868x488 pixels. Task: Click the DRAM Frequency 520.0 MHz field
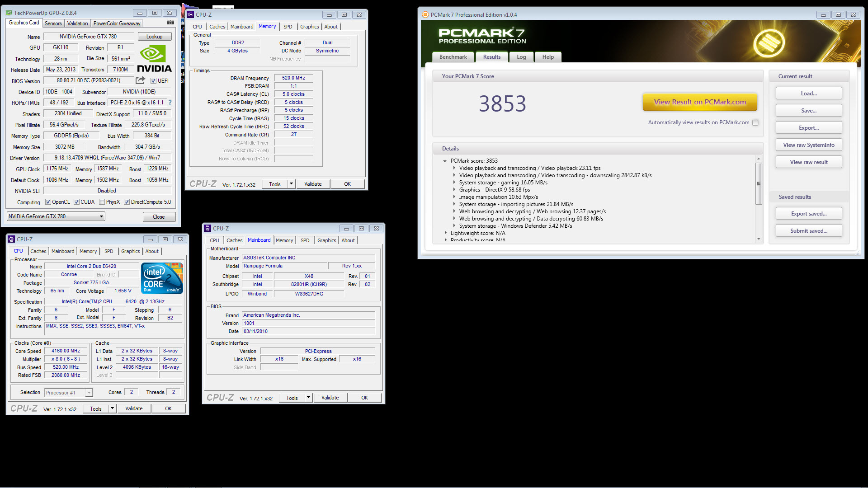[293, 78]
